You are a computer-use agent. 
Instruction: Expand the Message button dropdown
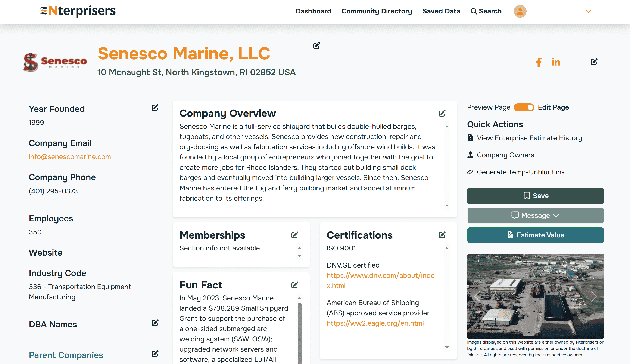(x=535, y=215)
